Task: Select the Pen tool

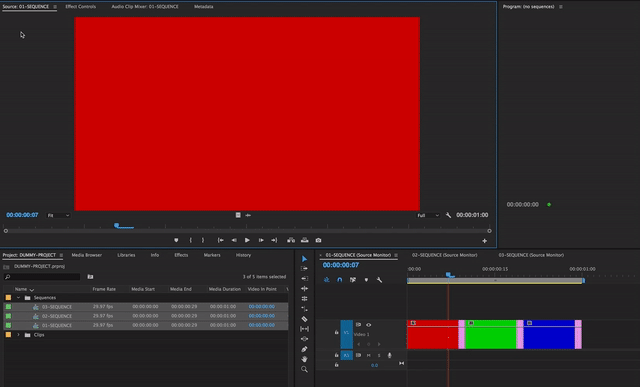Action: click(x=304, y=349)
